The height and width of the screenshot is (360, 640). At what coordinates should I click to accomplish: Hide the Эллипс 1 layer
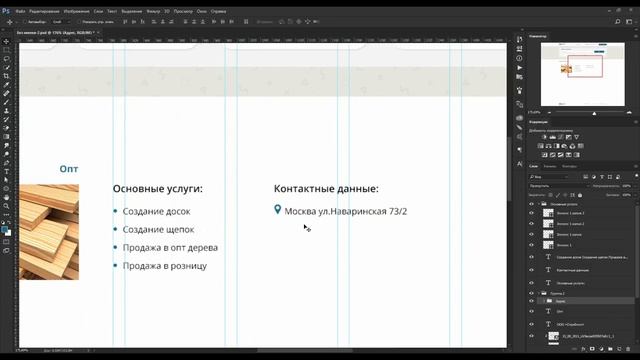[531, 245]
